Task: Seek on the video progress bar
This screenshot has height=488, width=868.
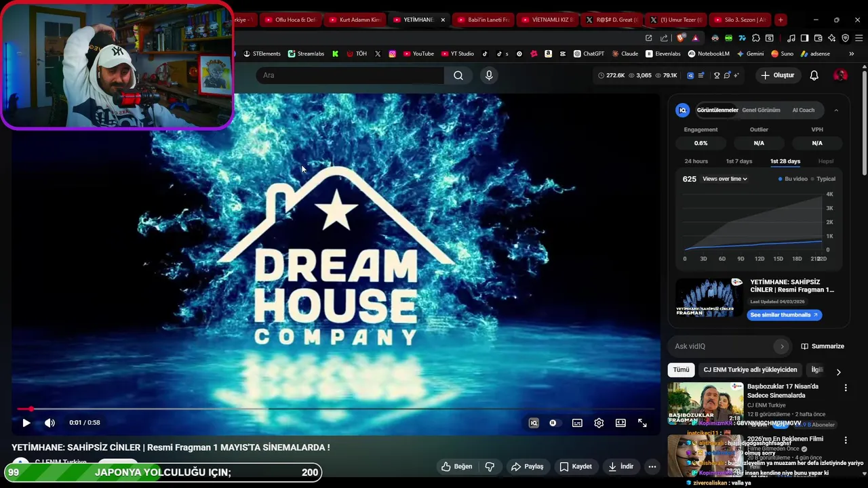Action: pos(336,409)
